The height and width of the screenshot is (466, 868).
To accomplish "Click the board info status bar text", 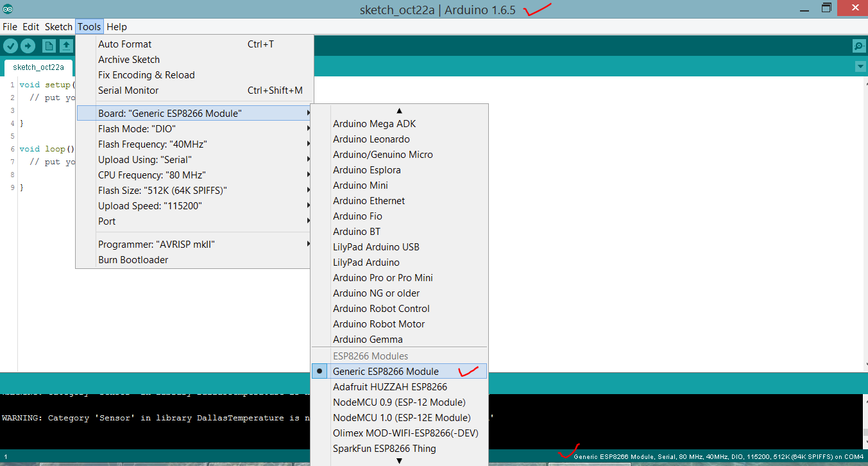I will tap(719, 457).
